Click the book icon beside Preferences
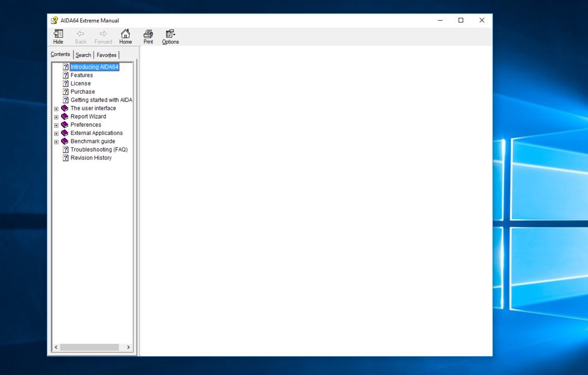Viewport: 588px width, 375px height. pyautogui.click(x=65, y=125)
